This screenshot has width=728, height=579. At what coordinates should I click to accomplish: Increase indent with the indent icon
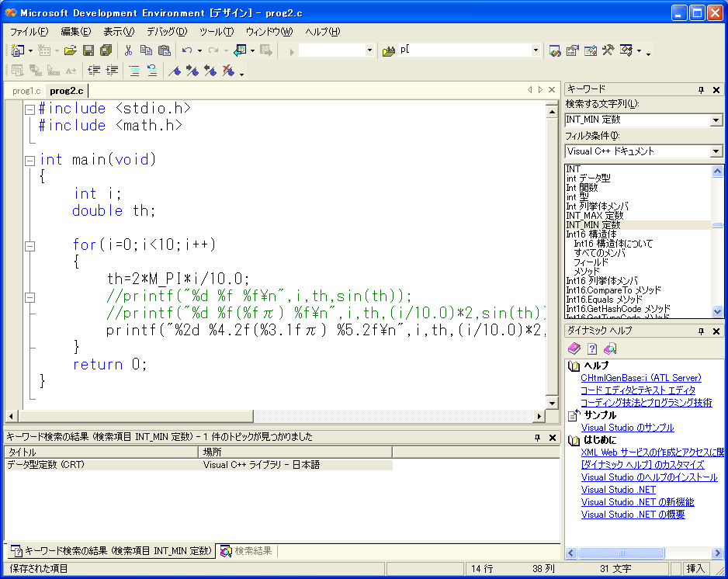pos(112,71)
